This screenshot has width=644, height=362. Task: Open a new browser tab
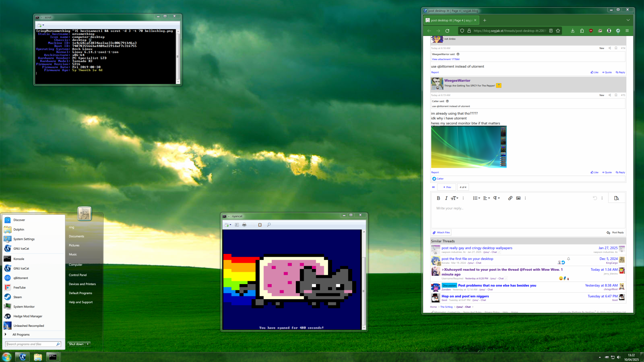click(484, 20)
